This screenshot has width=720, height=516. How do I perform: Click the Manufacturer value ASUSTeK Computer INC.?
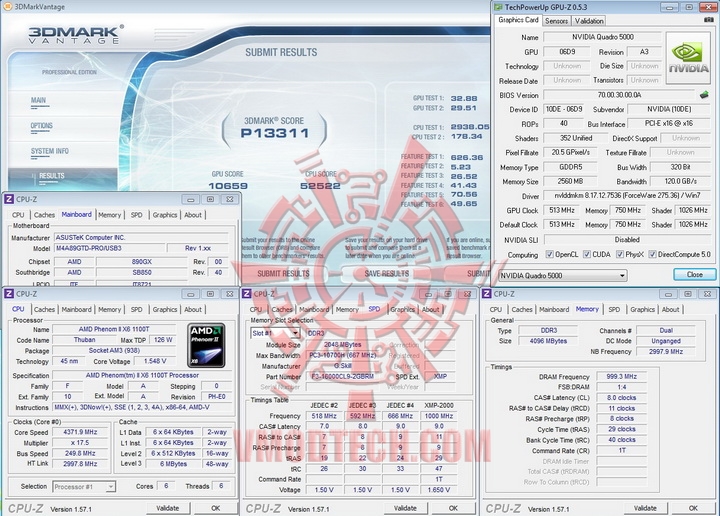141,238
